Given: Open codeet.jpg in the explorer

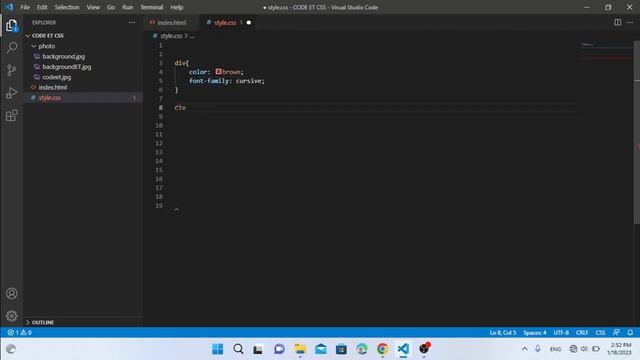Looking at the screenshot, I should 57,77.
